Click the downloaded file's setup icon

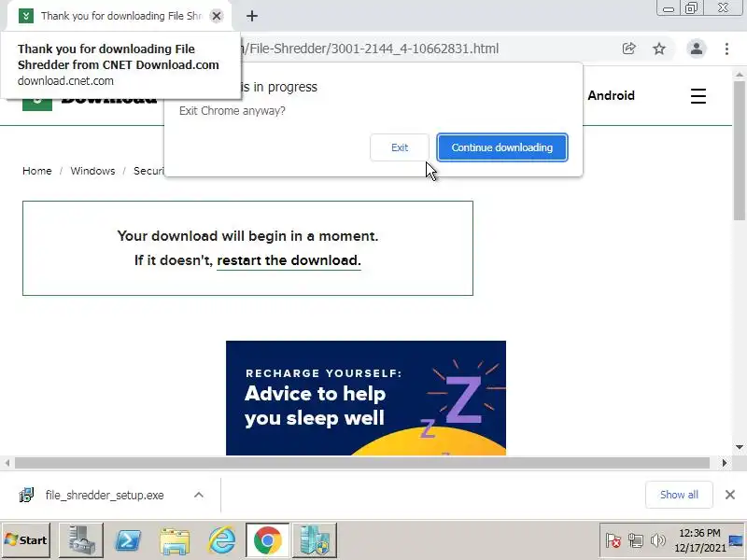(x=27, y=496)
